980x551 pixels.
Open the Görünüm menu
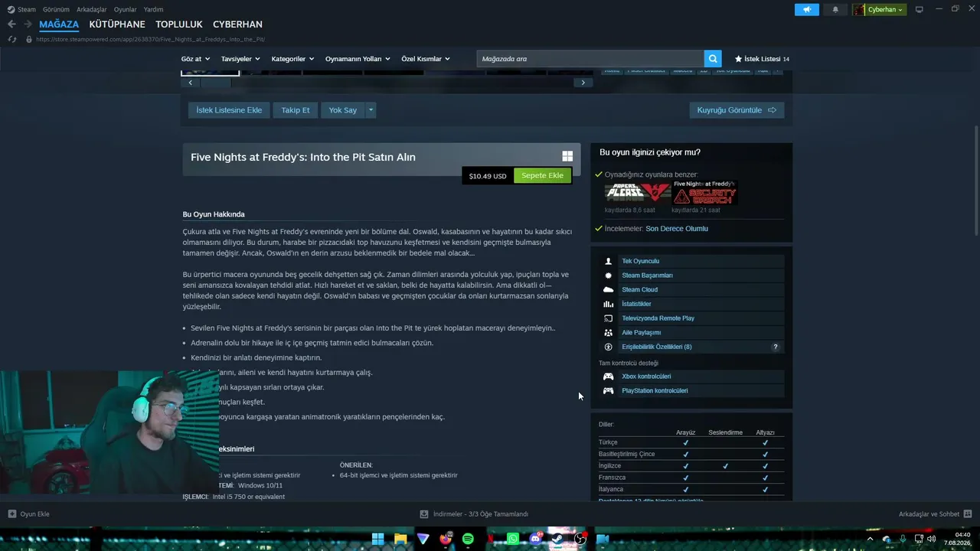(x=56, y=10)
